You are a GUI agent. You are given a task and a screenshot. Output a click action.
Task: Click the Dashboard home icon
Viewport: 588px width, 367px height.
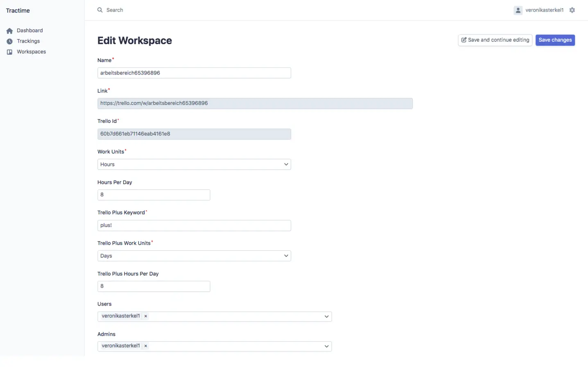tap(9, 30)
